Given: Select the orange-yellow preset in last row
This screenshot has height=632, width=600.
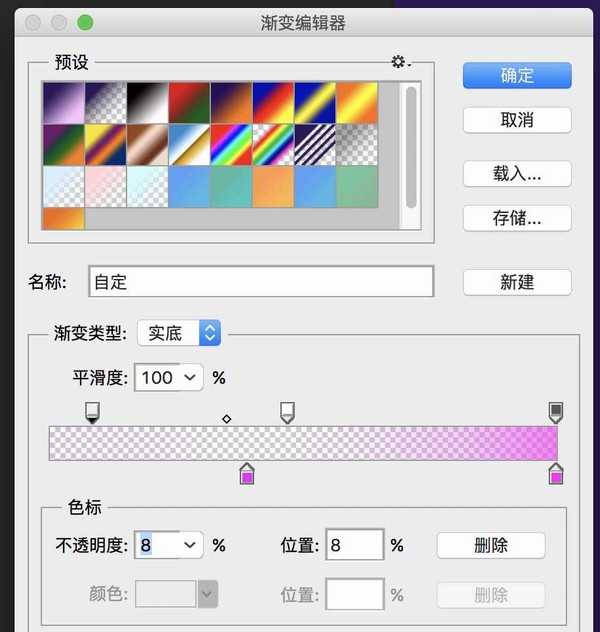Looking at the screenshot, I should pyautogui.click(x=64, y=218).
